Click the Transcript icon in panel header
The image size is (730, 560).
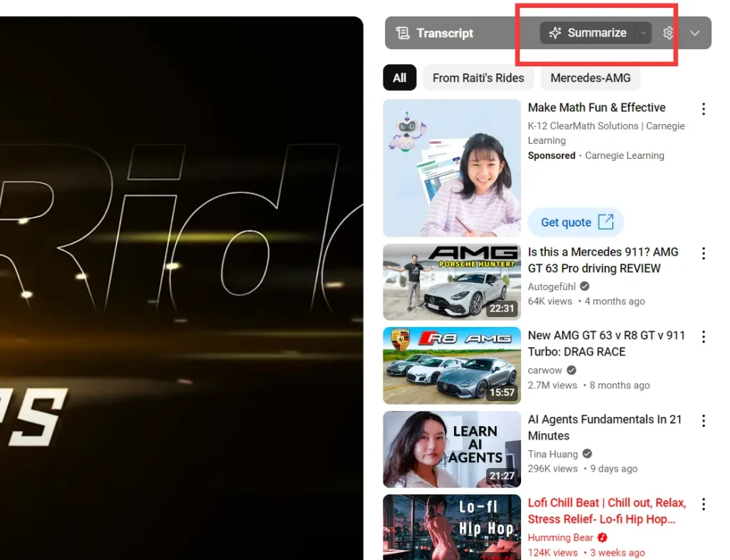(403, 33)
